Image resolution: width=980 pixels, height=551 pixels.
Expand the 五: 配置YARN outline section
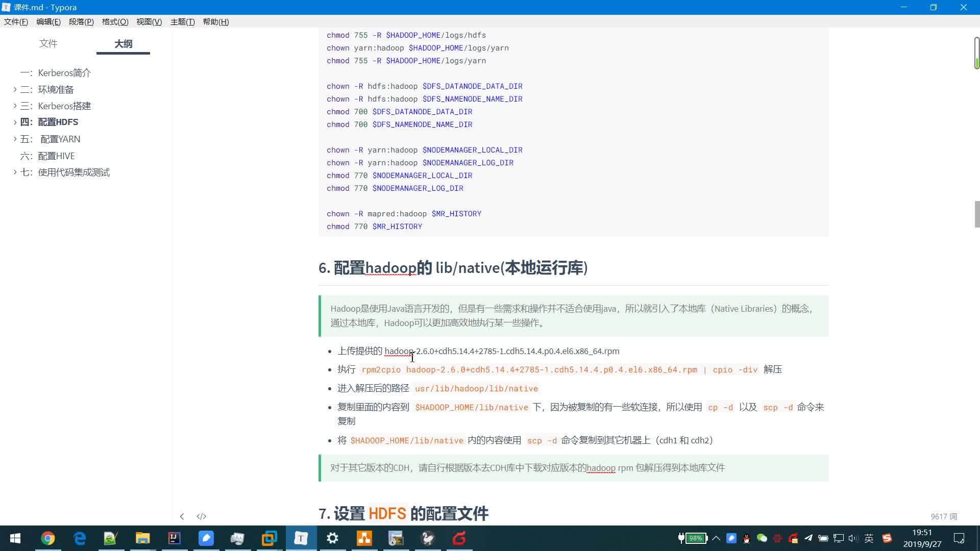[x=15, y=139]
